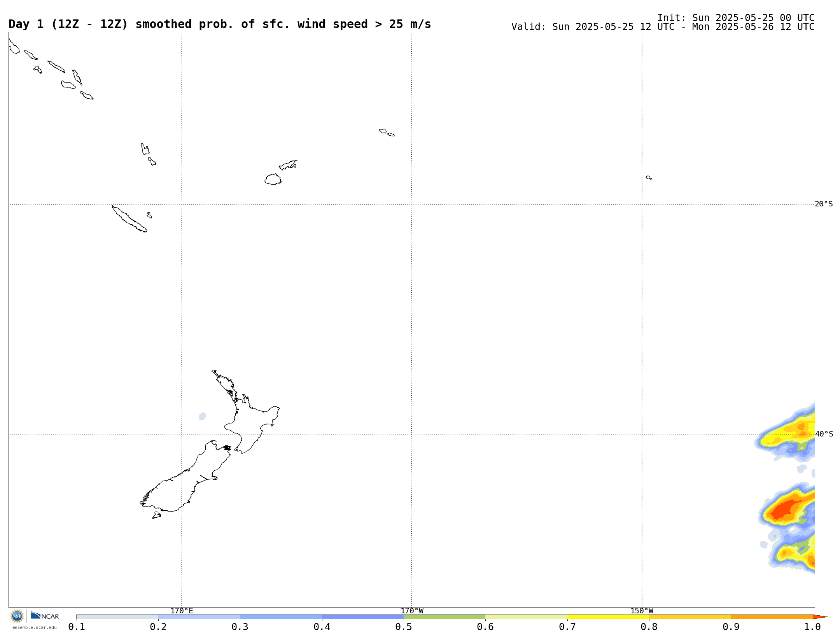Select the light blue 0.2–0.3 colorbar segment
This screenshot has height=632, width=840.
[x=199, y=617]
